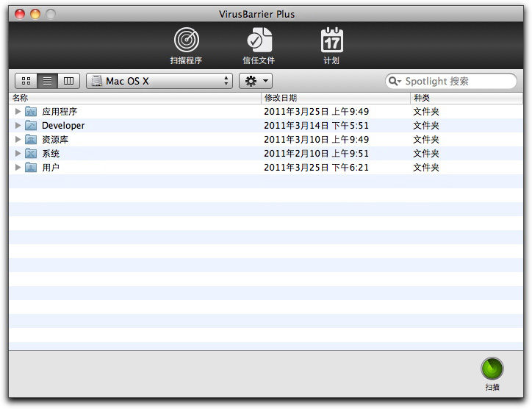
Task: Start scan with green 扫描 radar button
Action: click(492, 369)
